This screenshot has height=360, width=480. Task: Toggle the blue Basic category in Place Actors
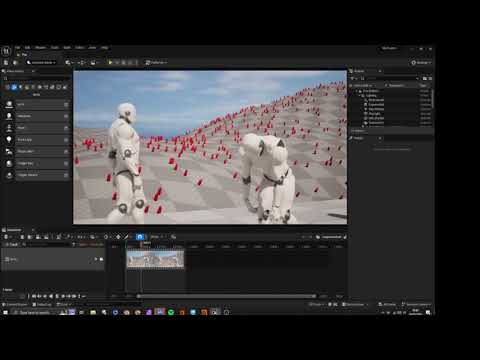point(14,87)
